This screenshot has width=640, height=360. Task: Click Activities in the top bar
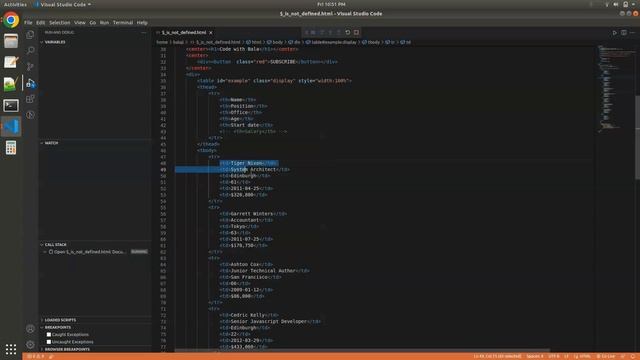point(15,4)
